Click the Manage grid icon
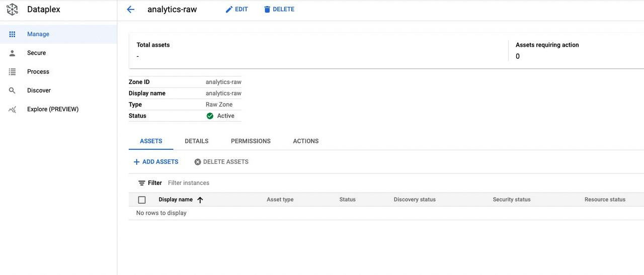This screenshot has width=644, height=275. 13,34
